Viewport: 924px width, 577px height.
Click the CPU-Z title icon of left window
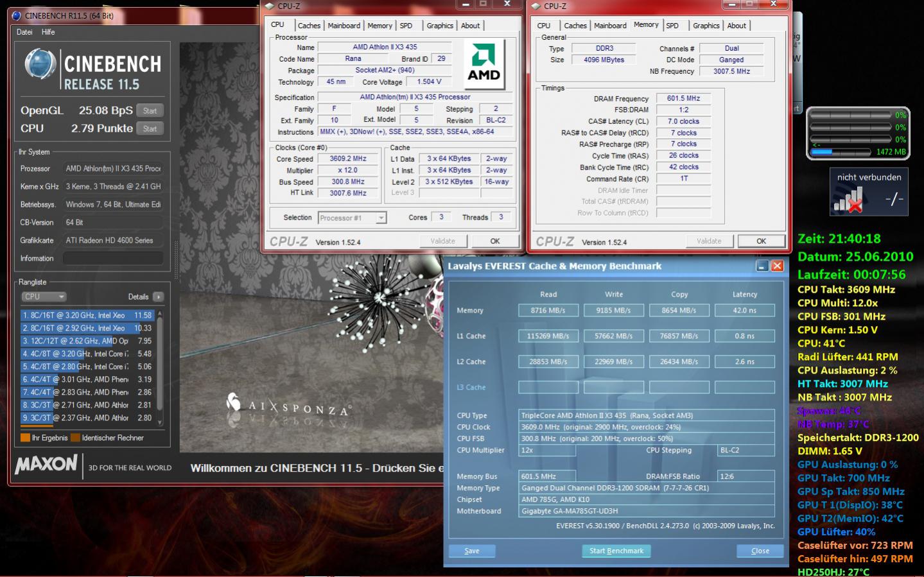(x=270, y=6)
